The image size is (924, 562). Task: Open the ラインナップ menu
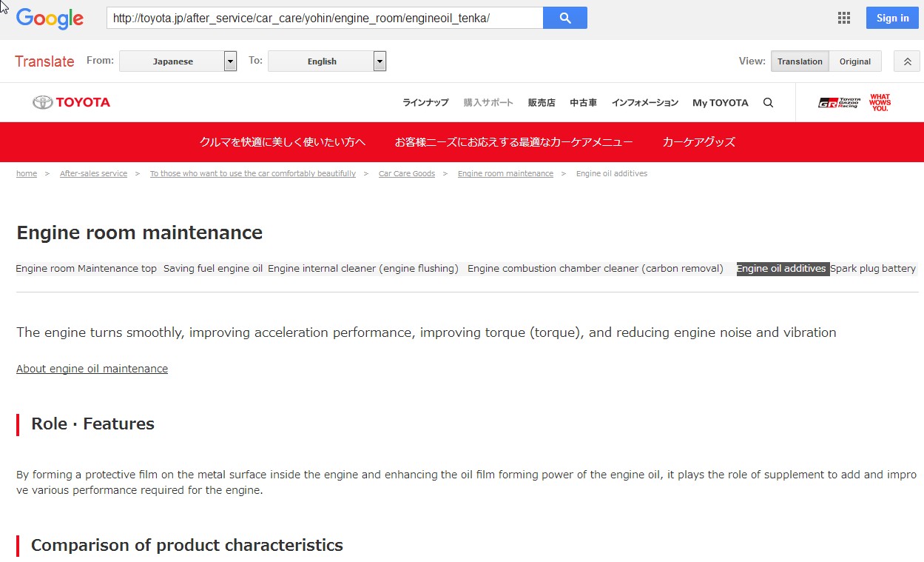pyautogui.click(x=425, y=103)
